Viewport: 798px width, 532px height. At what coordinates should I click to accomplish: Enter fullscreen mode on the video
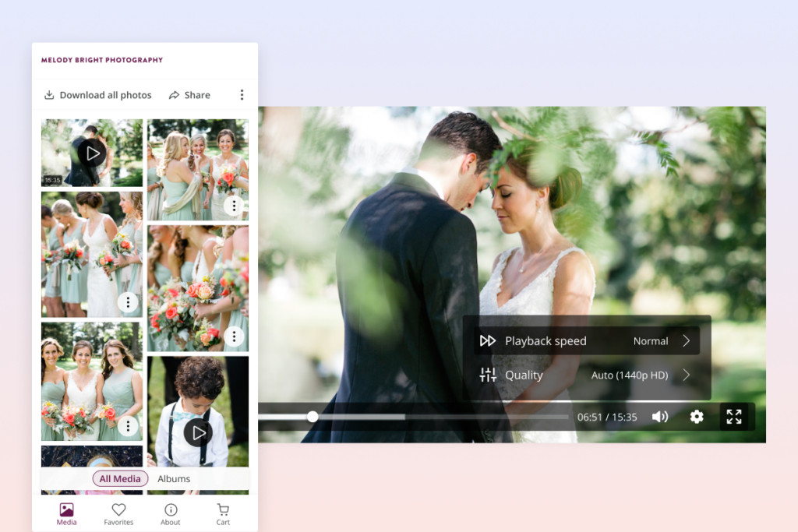tap(733, 417)
